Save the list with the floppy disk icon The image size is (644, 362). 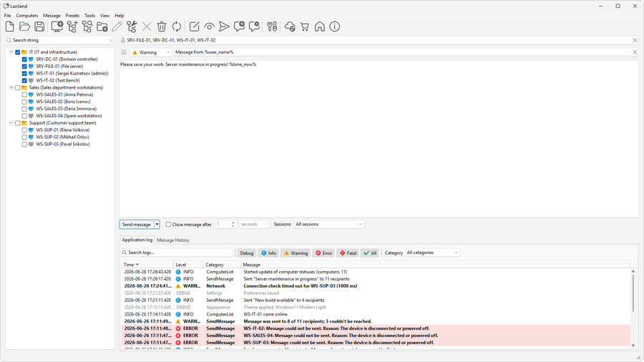(39, 26)
